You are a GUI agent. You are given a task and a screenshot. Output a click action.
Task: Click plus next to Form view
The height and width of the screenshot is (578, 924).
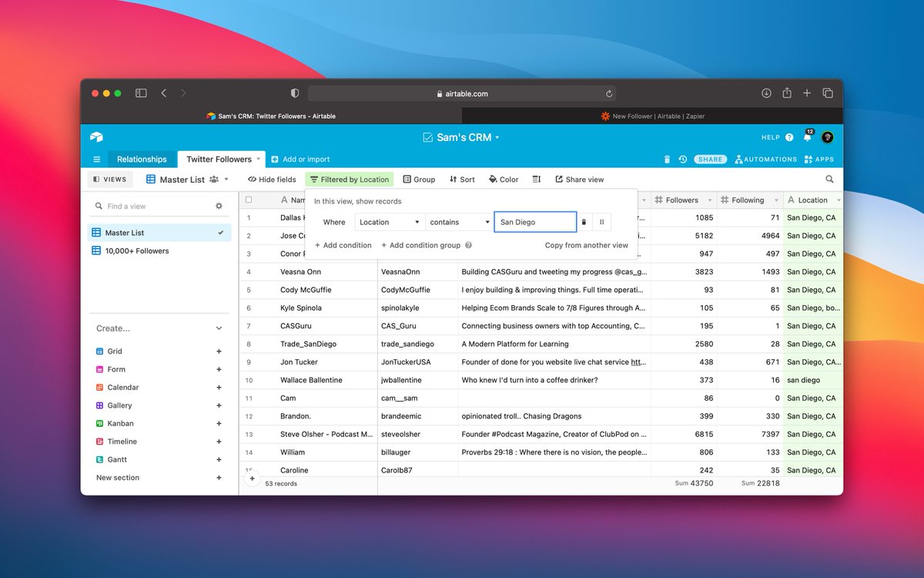click(219, 369)
